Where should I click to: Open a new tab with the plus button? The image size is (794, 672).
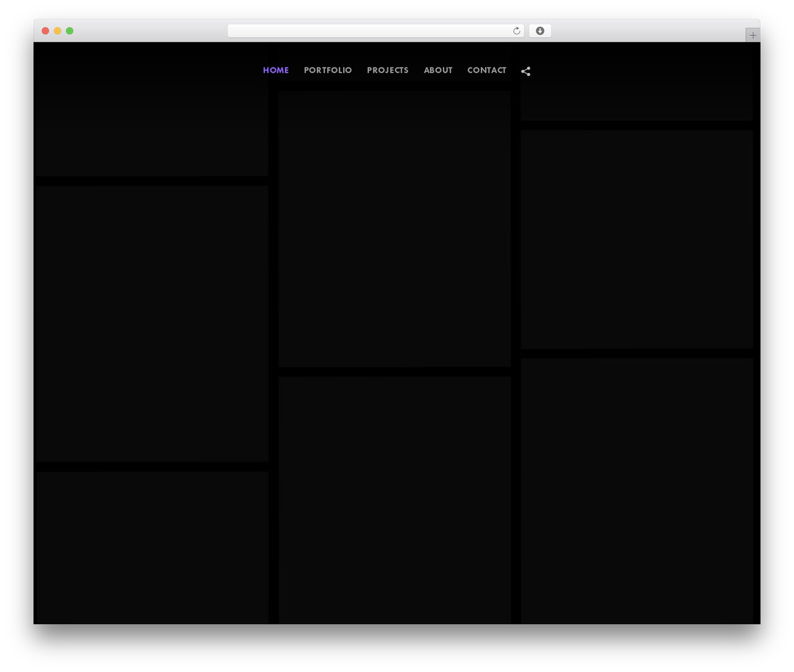point(752,35)
